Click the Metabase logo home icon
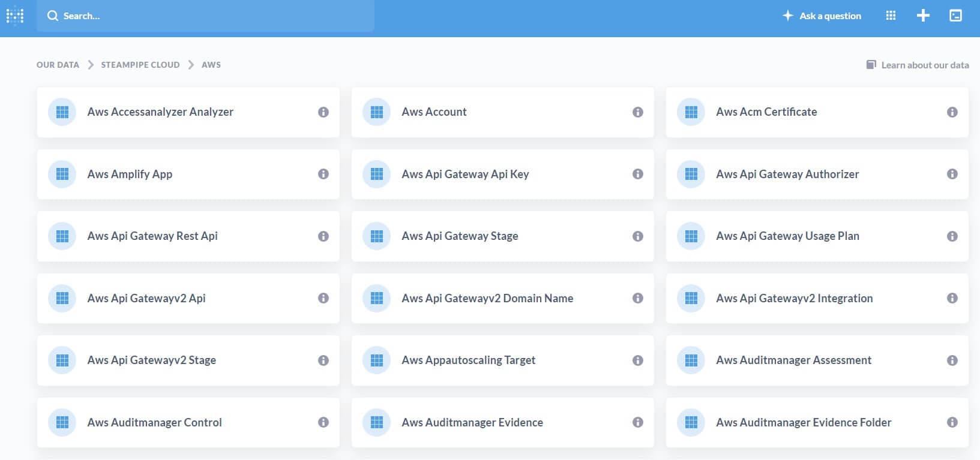Image resolution: width=980 pixels, height=460 pixels. tap(15, 16)
